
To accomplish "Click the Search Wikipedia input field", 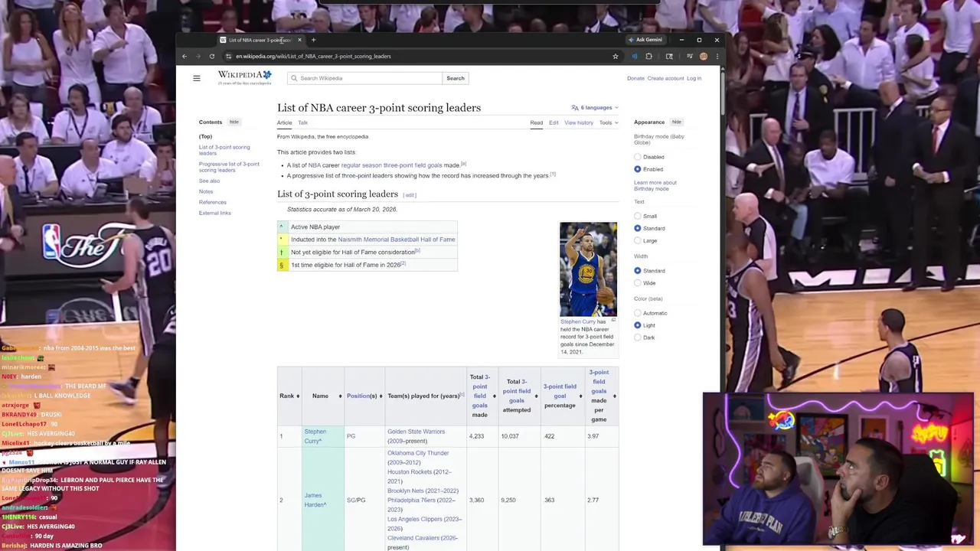I will [x=364, y=78].
